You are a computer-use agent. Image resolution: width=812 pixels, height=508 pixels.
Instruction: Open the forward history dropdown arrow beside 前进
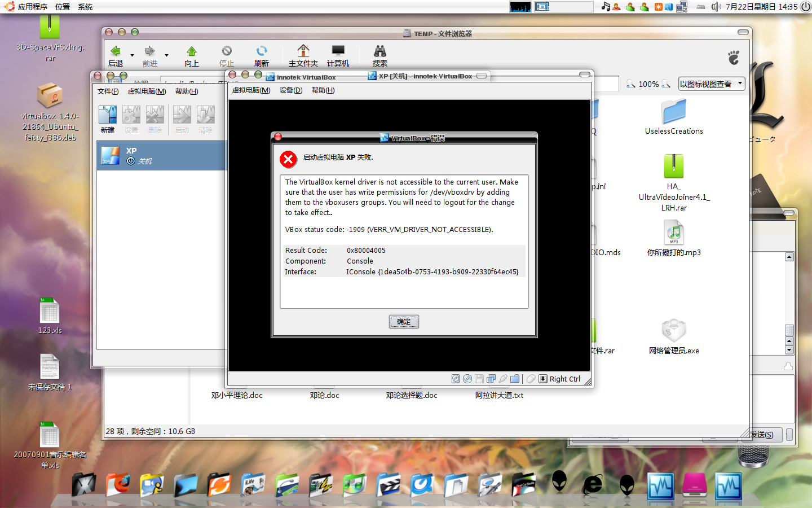166,55
